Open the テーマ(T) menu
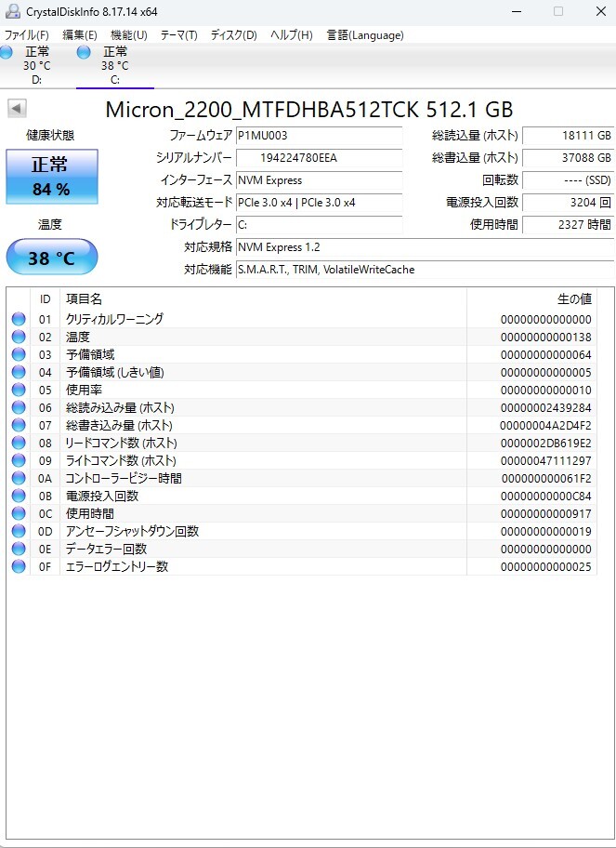 click(x=179, y=35)
